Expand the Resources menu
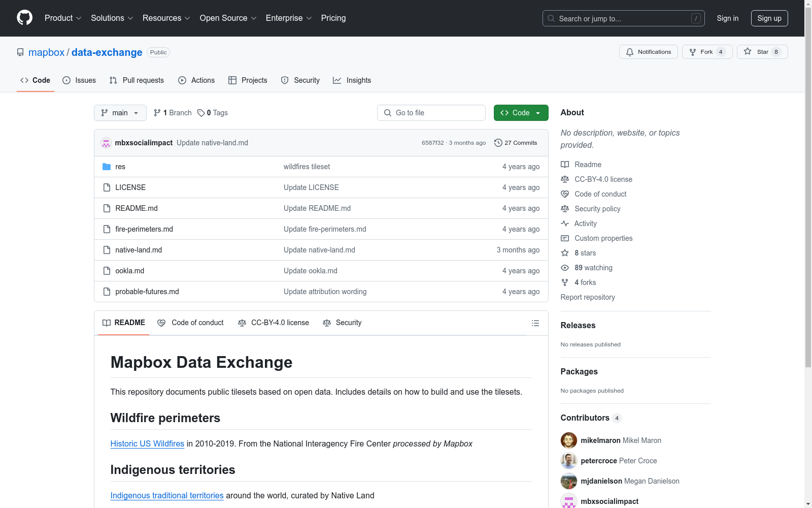 pos(166,18)
